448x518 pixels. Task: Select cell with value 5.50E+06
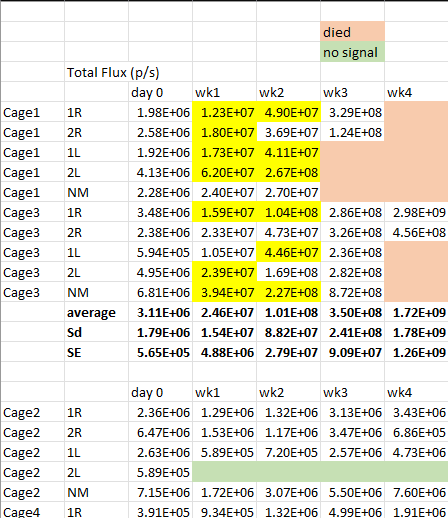352,492
